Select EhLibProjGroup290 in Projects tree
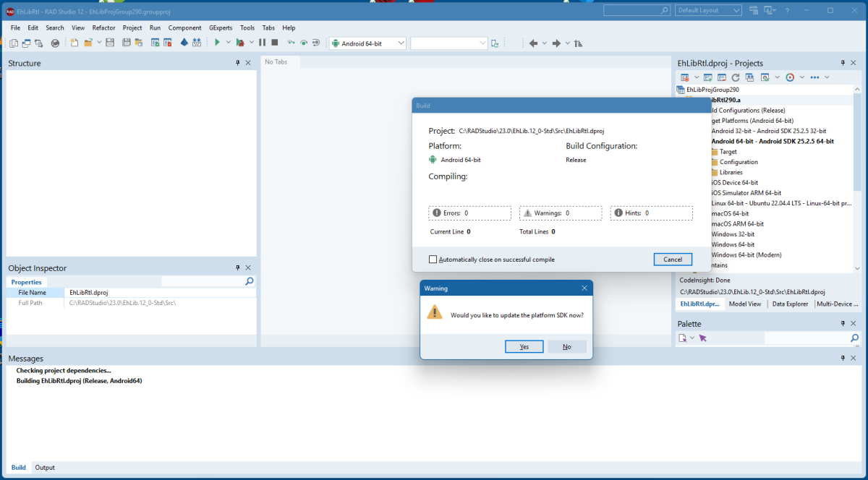The width and height of the screenshot is (868, 480). point(712,90)
